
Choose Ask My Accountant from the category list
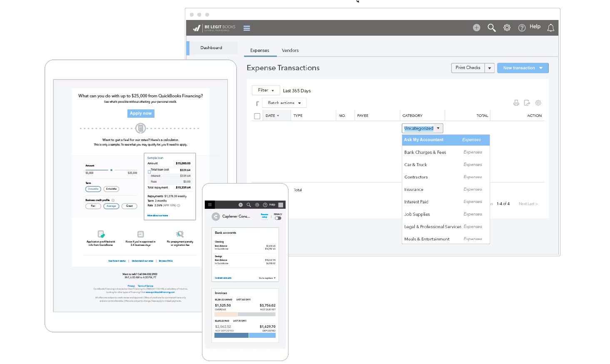pos(446,140)
